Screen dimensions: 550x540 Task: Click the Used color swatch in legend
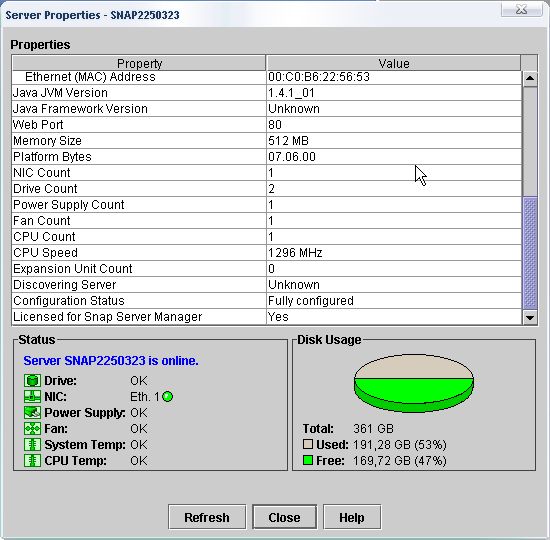pos(308,445)
